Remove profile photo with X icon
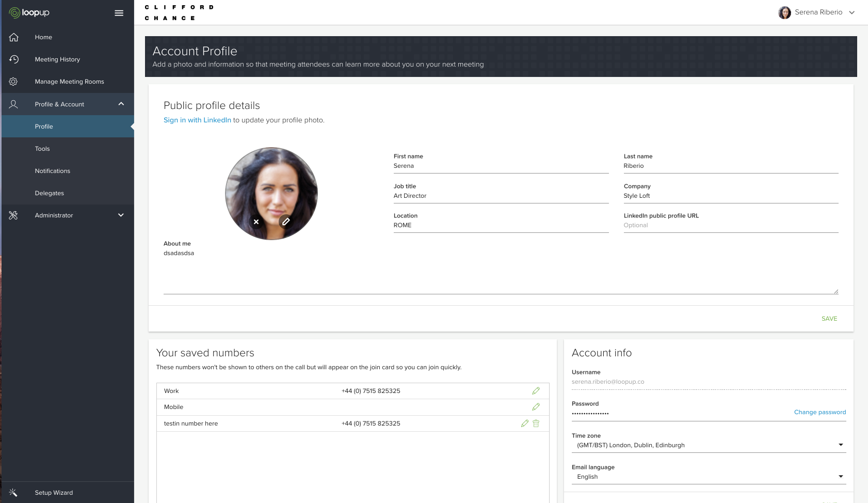Image resolution: width=868 pixels, height=503 pixels. click(256, 222)
